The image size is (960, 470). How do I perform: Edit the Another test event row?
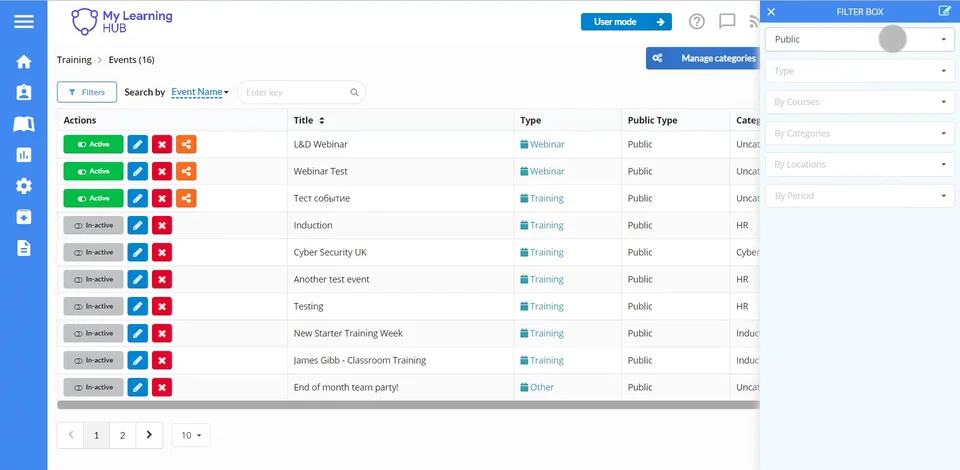[x=138, y=279]
